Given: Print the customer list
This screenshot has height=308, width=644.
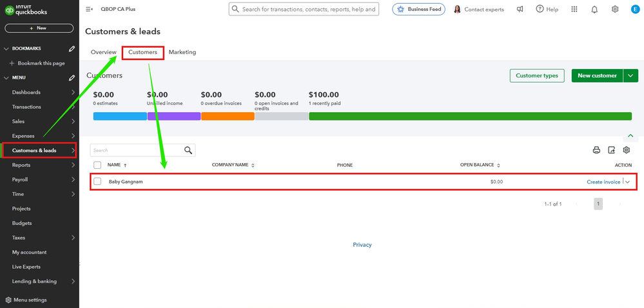Looking at the screenshot, I should (x=596, y=150).
